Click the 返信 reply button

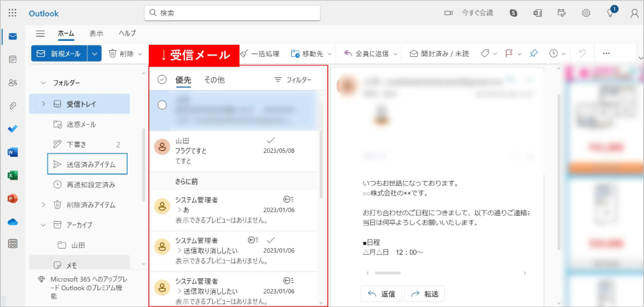pos(381,294)
